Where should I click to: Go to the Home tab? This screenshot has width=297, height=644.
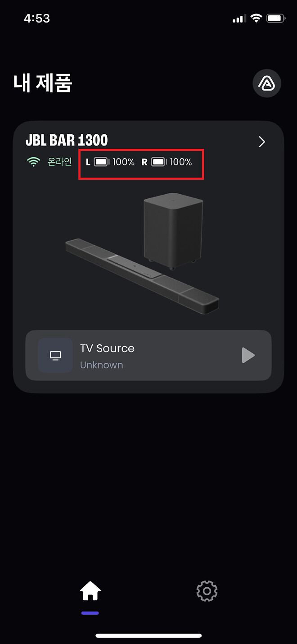point(90,591)
